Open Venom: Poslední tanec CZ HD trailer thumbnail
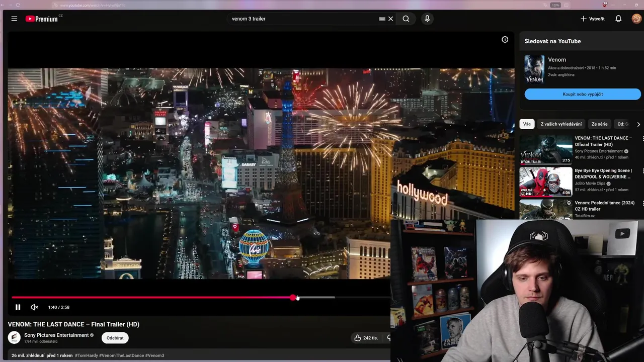The image size is (644, 362). [546, 209]
